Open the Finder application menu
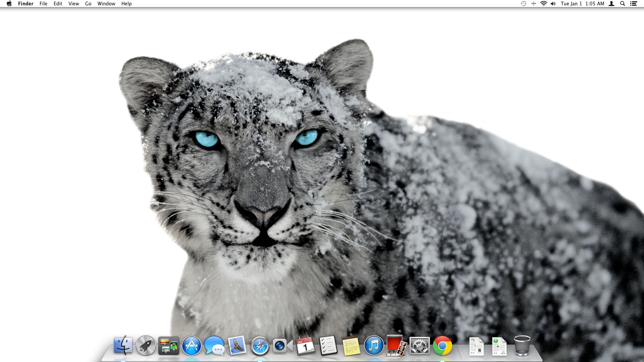 click(x=26, y=4)
